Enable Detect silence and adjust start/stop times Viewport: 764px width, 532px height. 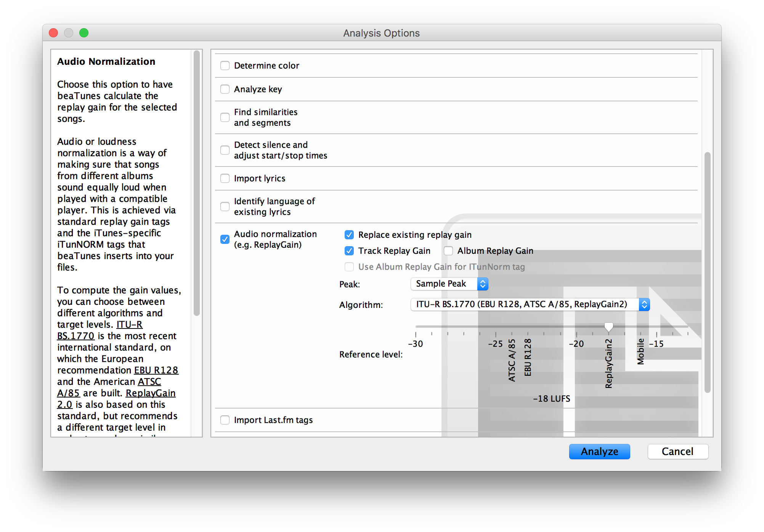coord(225,150)
